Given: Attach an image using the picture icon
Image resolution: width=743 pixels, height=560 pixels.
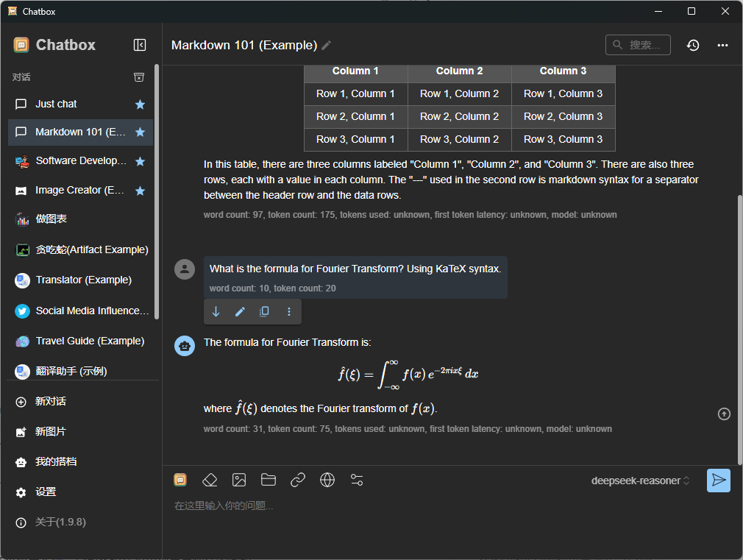Looking at the screenshot, I should tap(238, 479).
